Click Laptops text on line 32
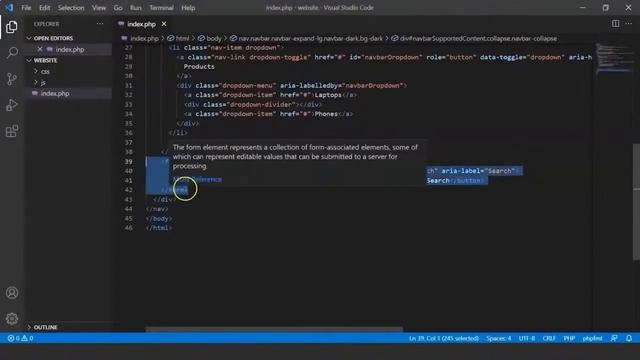 pyautogui.click(x=328, y=95)
